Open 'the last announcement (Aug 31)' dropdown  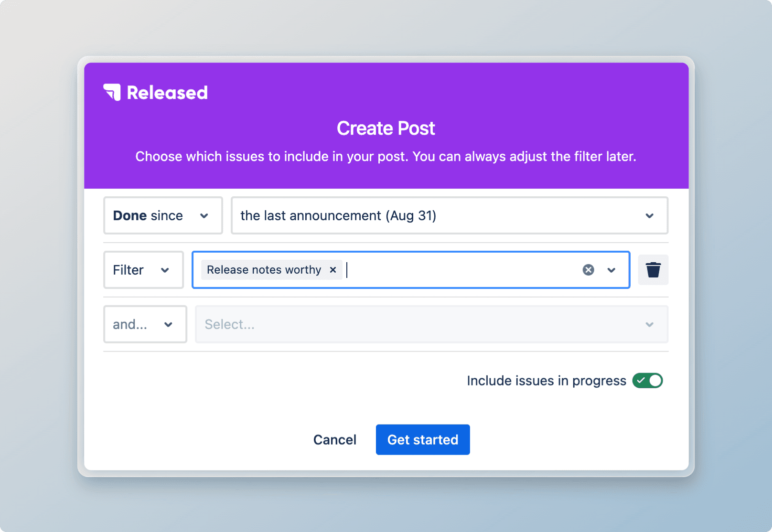(x=449, y=215)
